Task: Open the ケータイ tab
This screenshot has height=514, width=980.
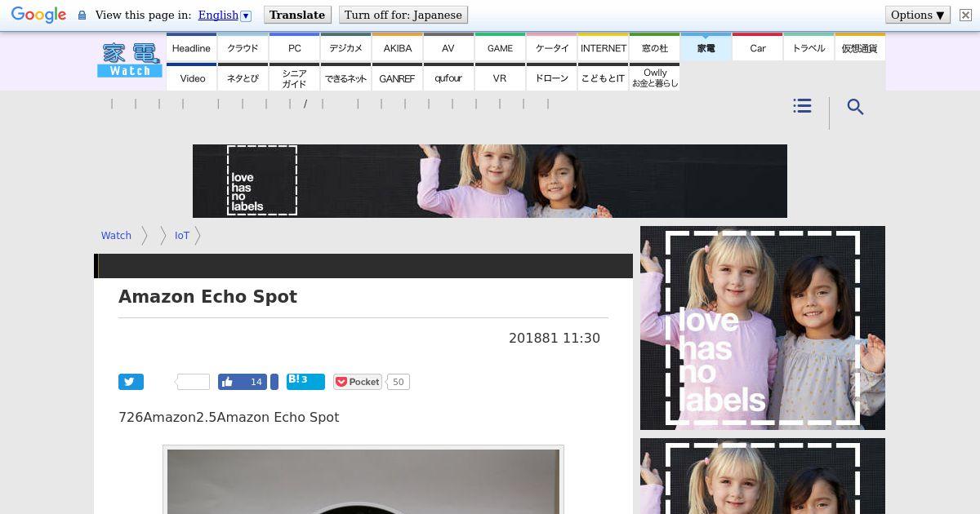Action: pos(551,47)
